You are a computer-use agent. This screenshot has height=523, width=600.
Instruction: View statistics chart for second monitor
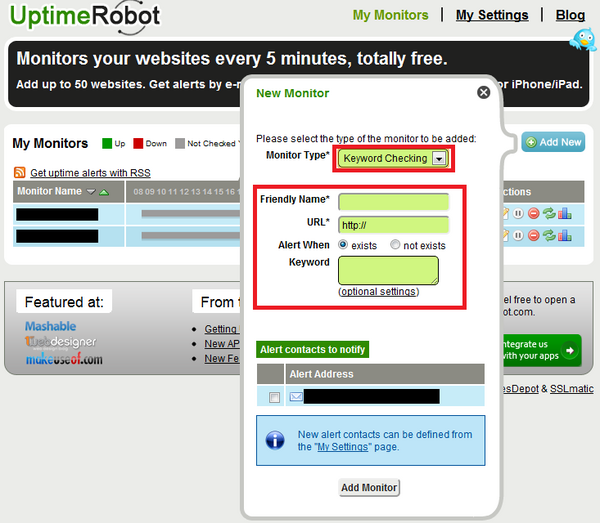565,235
